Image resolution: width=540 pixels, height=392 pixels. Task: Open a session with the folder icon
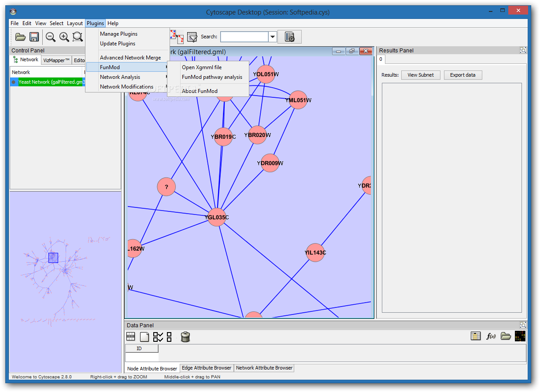[x=20, y=37]
